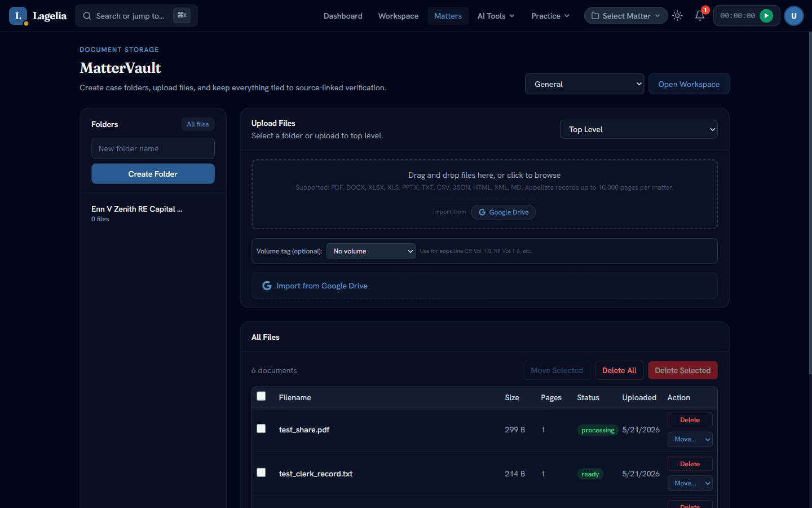Click the folder icon in Select Matter

595,16
